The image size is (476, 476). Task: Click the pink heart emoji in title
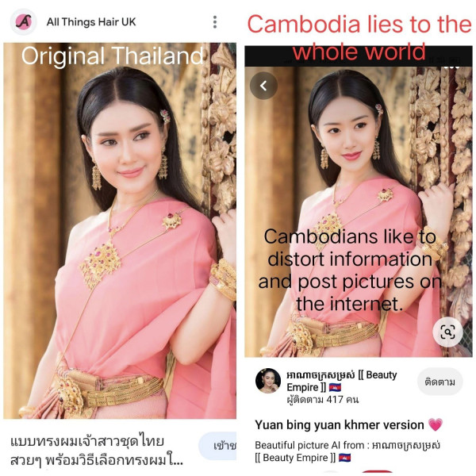click(x=436, y=424)
